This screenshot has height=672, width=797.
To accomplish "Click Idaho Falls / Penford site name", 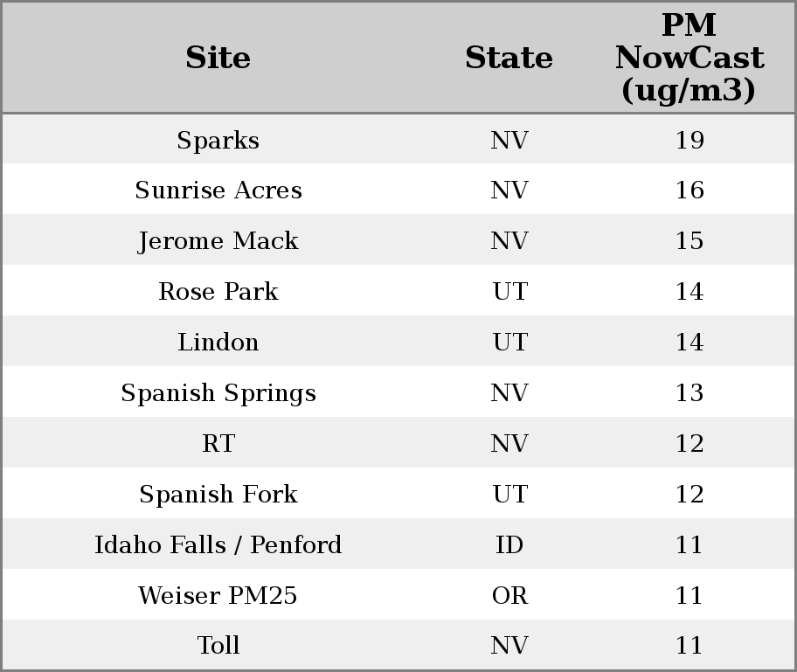I will [x=218, y=545].
